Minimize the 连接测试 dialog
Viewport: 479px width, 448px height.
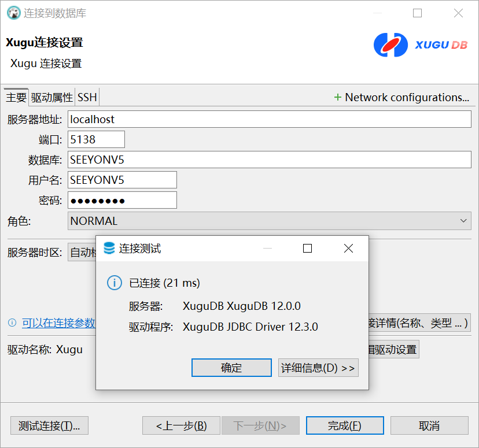pos(267,249)
